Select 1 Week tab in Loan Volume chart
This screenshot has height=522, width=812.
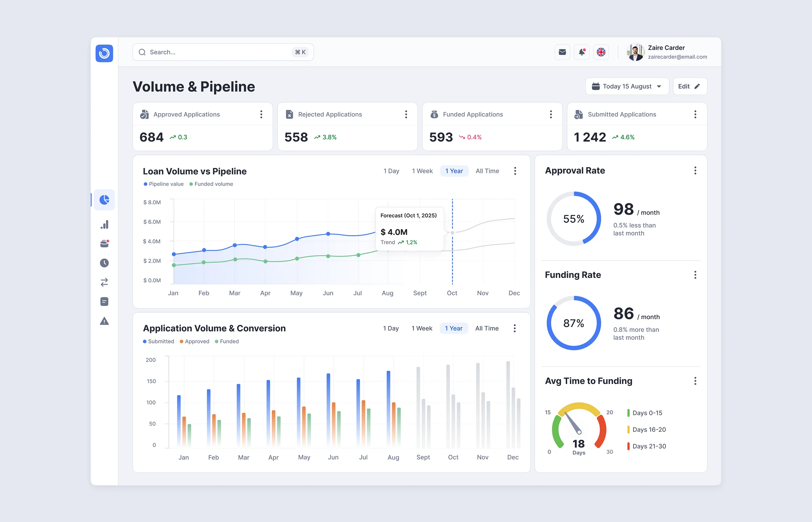point(422,171)
